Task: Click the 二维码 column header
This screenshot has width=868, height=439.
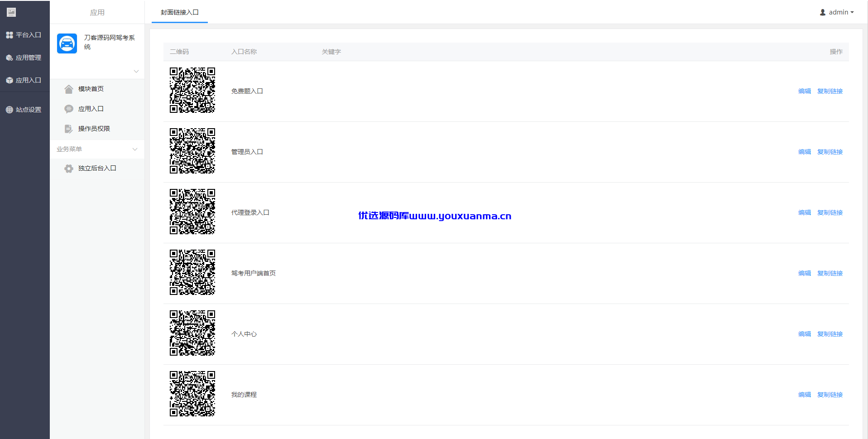Action: point(179,52)
